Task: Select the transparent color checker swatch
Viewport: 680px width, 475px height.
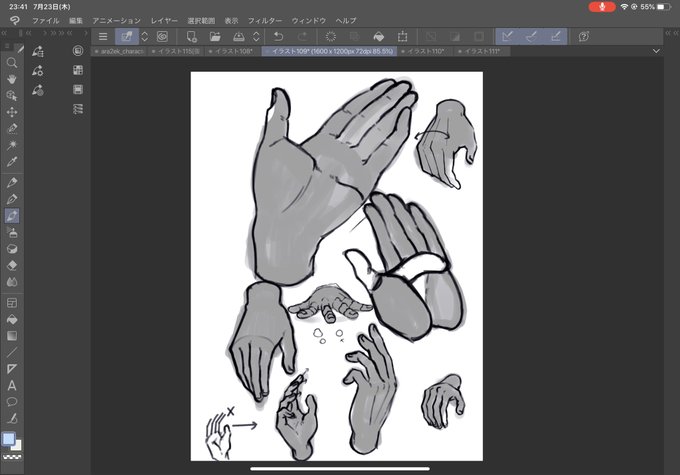Action: pyautogui.click(x=12, y=457)
